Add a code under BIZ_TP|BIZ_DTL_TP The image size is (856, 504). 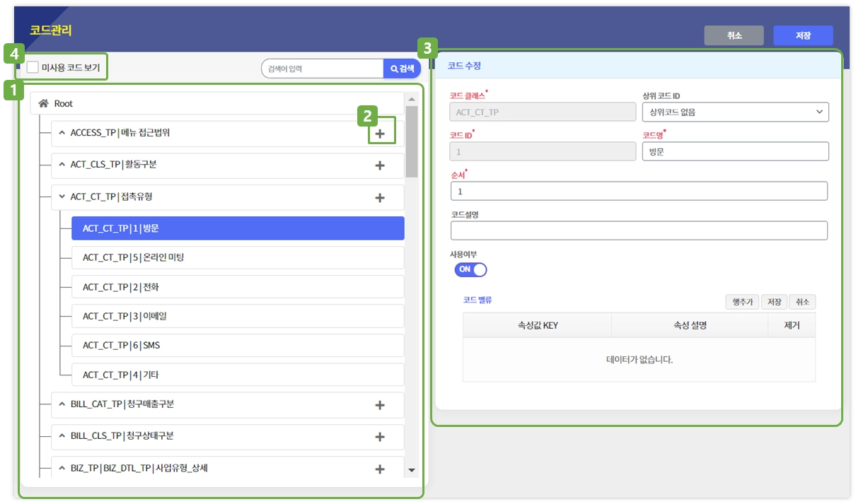click(x=380, y=469)
